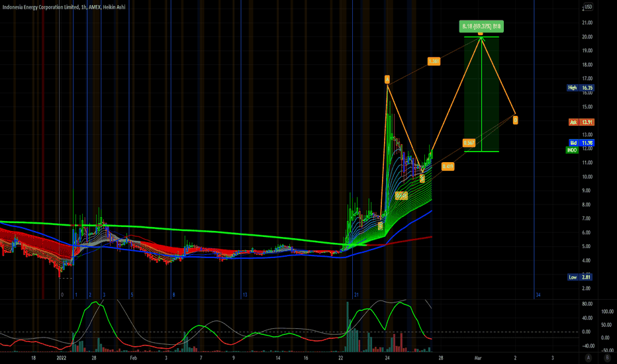Select pattern point A label

387,79
